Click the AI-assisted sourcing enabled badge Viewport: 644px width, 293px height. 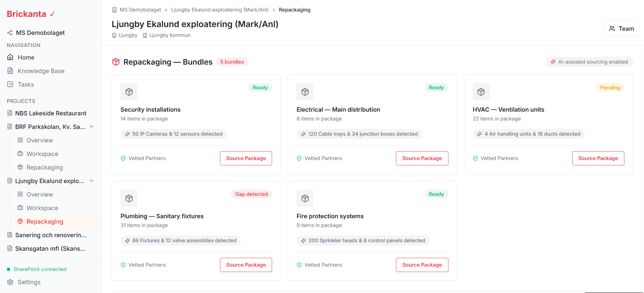click(x=589, y=62)
